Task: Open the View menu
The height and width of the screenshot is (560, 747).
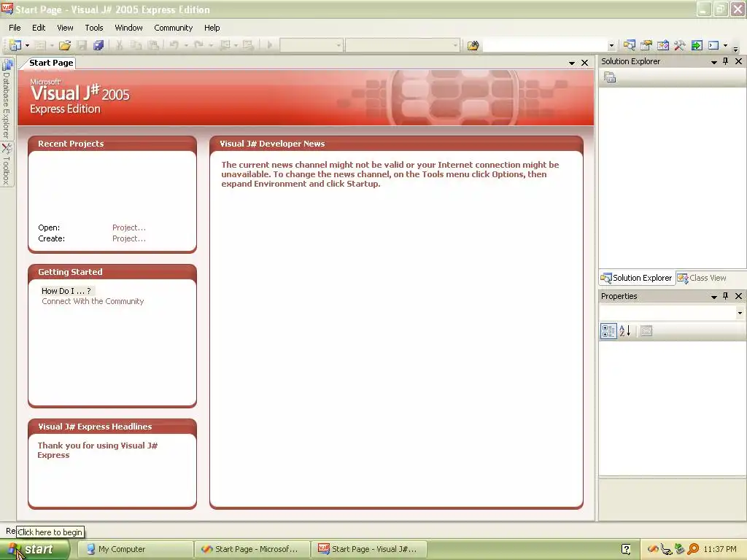Action: tap(65, 28)
